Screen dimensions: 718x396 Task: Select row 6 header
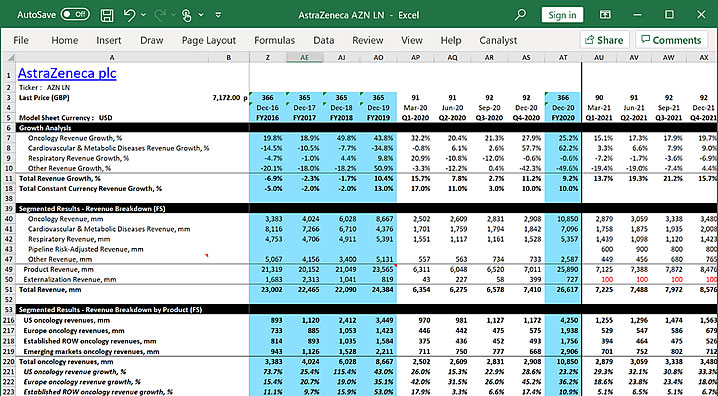(x=8, y=128)
